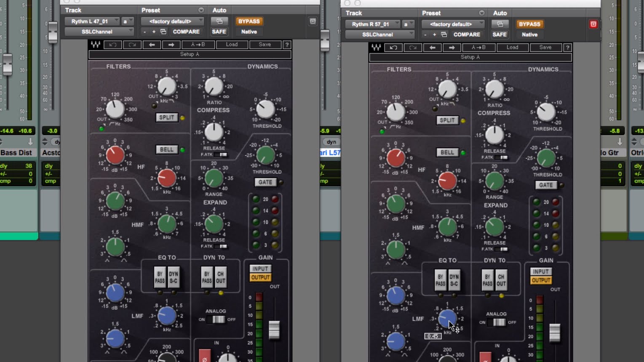Click BYPASS in right plugin header

tap(529, 24)
